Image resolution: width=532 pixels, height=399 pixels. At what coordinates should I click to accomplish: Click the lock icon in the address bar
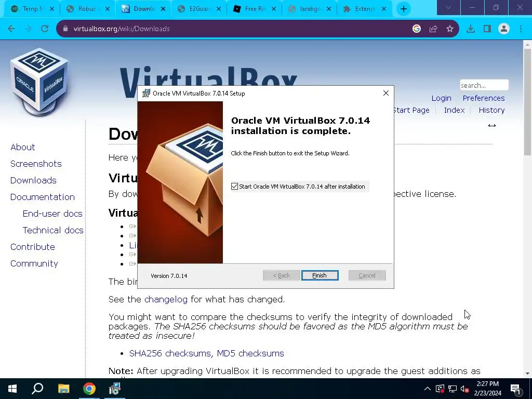(65, 29)
